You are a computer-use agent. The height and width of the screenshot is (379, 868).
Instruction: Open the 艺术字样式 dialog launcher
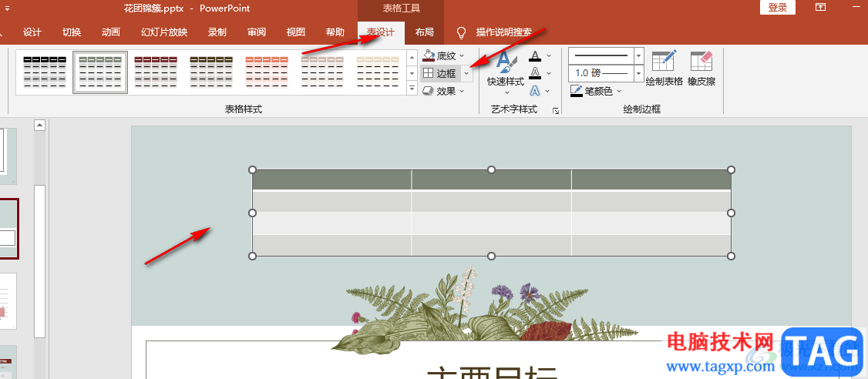point(556,111)
